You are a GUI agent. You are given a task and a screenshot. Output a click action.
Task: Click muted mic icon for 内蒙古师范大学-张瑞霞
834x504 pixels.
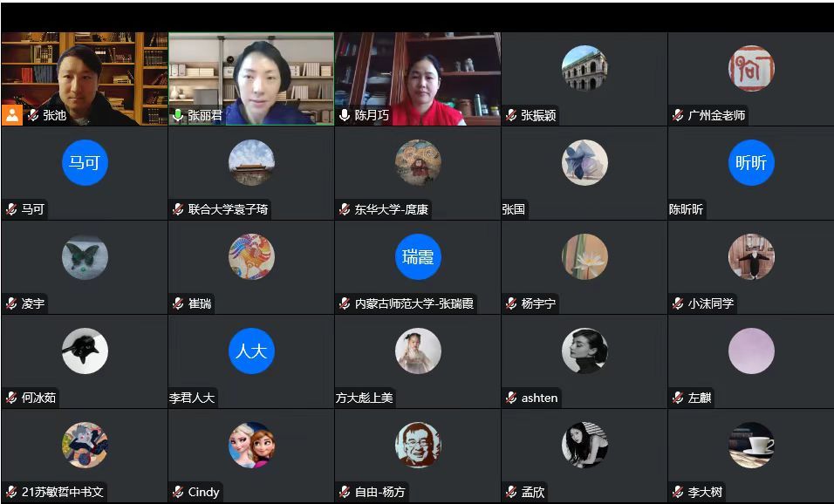[345, 303]
